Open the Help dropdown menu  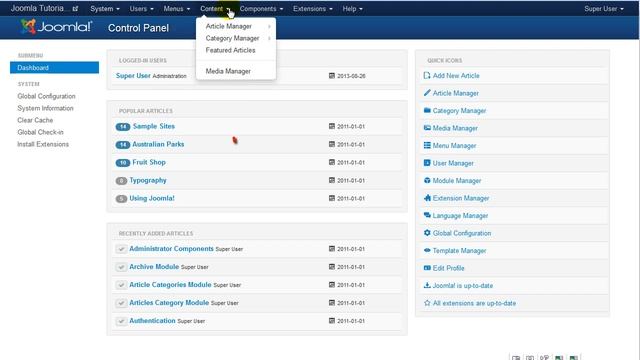(352, 9)
